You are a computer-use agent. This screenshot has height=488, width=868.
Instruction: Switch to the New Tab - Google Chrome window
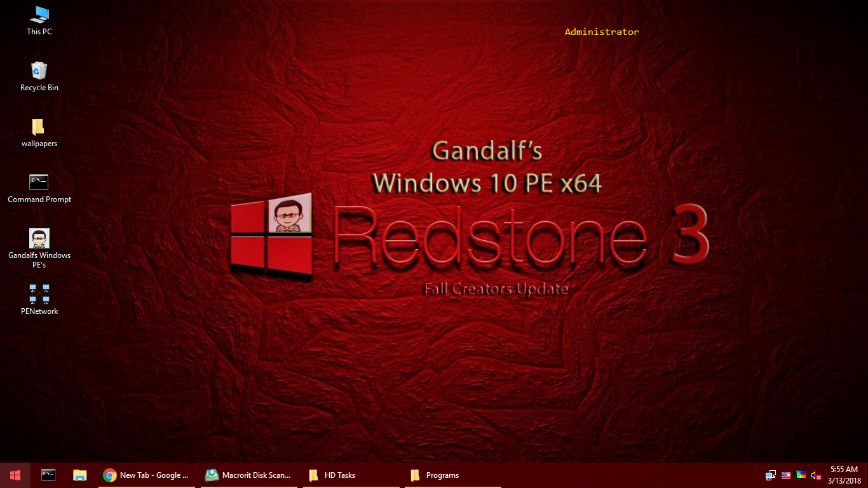[x=148, y=475]
